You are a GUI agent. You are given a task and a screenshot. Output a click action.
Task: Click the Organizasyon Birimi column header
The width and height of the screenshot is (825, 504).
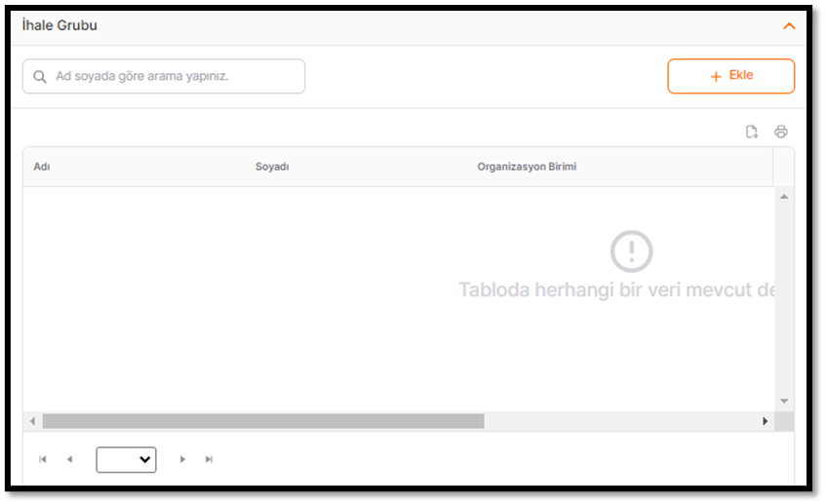click(527, 167)
